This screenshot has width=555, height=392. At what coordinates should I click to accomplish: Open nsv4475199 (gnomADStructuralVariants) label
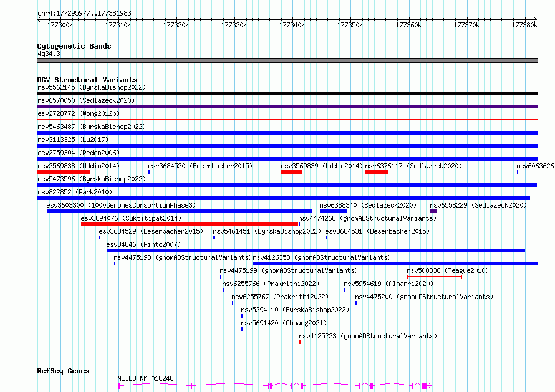(289, 270)
